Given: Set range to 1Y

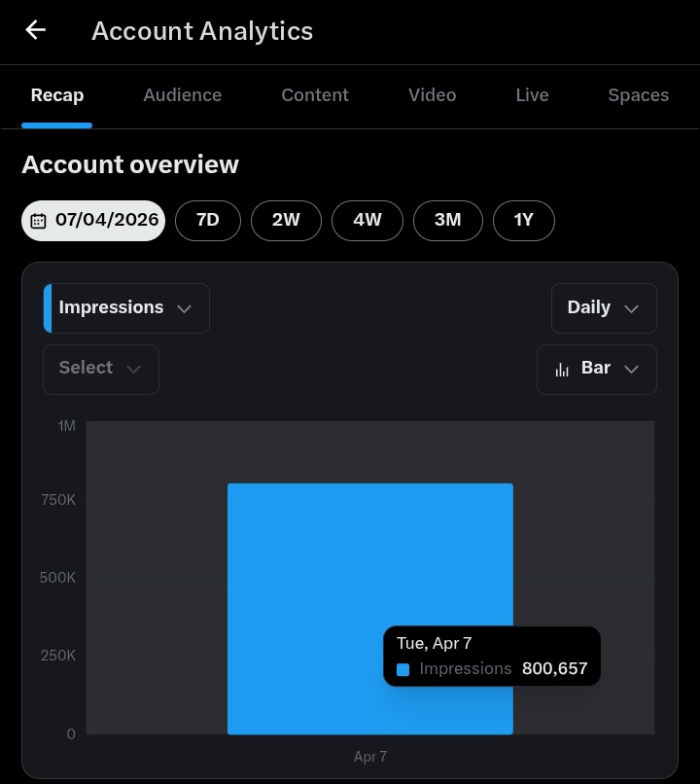Looking at the screenshot, I should (524, 221).
